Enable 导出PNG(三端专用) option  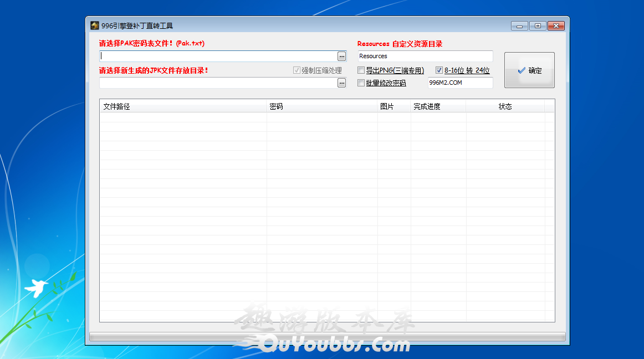[361, 70]
